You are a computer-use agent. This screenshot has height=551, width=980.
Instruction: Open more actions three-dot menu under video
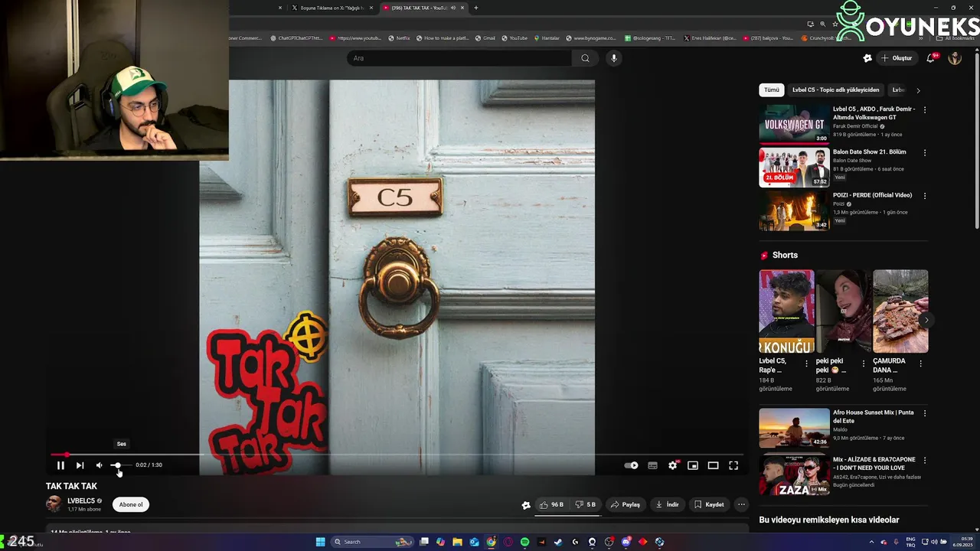[x=741, y=505]
